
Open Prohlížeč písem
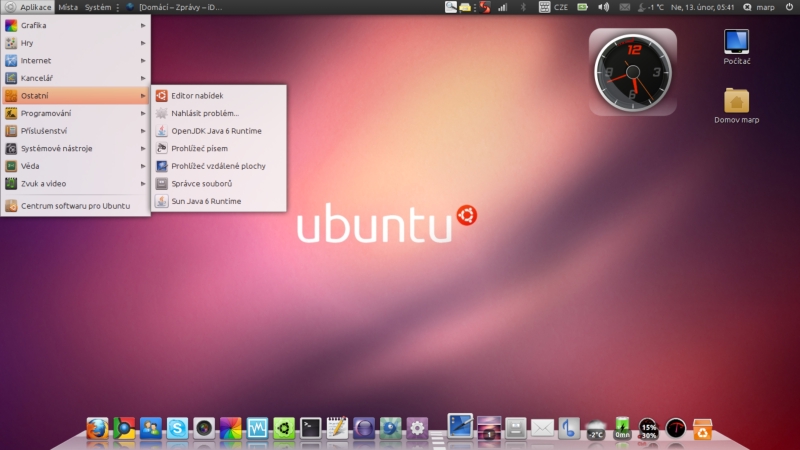219,148
